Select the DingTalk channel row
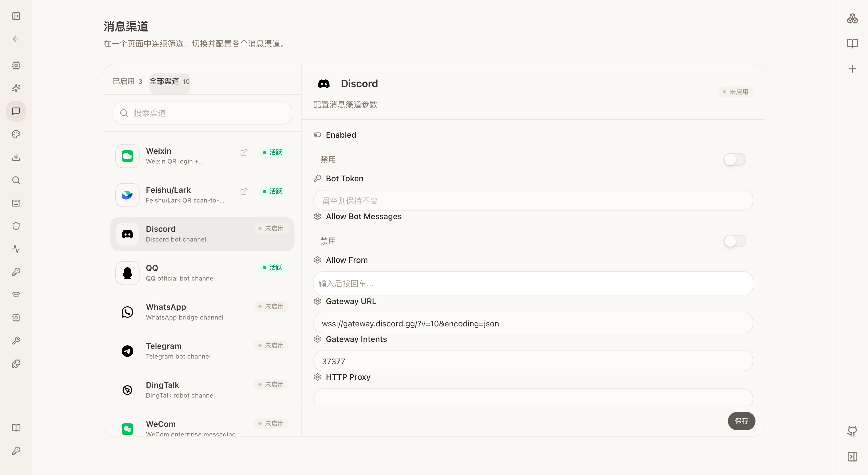Screen dimensions: 868x475 [202, 390]
